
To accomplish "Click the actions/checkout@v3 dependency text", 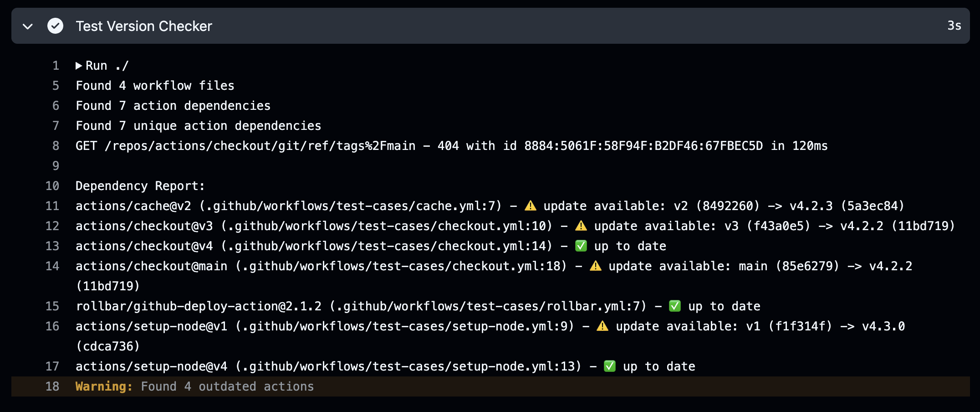I will point(144,226).
